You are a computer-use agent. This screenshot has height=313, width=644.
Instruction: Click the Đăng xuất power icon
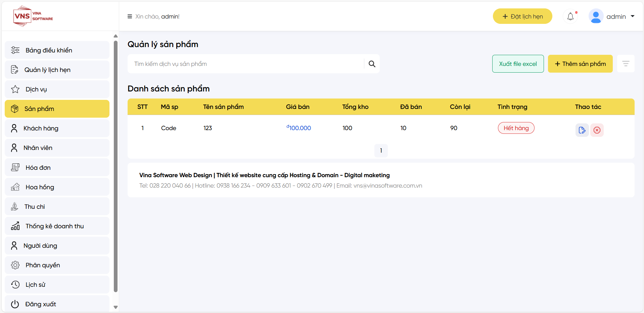pyautogui.click(x=15, y=304)
